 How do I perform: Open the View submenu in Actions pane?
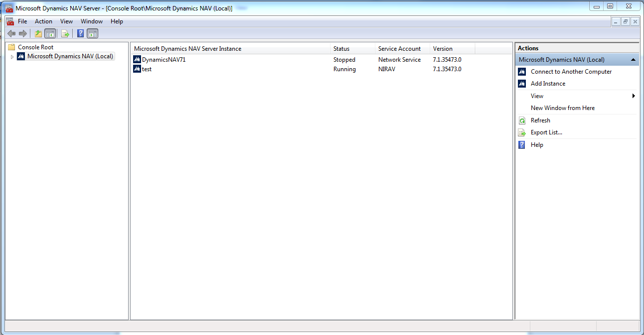click(537, 96)
